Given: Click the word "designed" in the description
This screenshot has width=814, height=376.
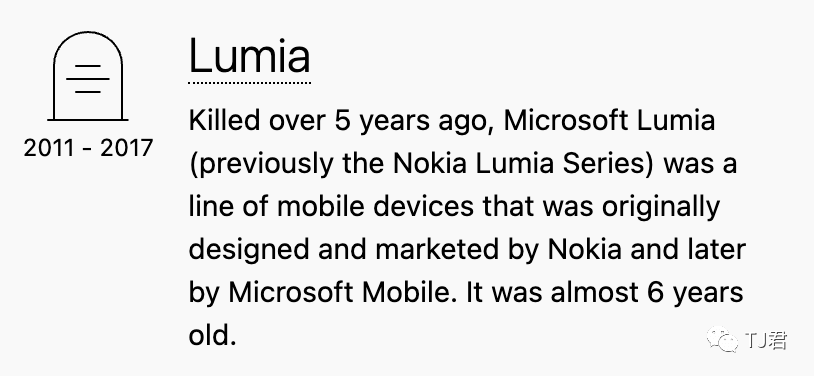Looking at the screenshot, I should (x=249, y=251).
